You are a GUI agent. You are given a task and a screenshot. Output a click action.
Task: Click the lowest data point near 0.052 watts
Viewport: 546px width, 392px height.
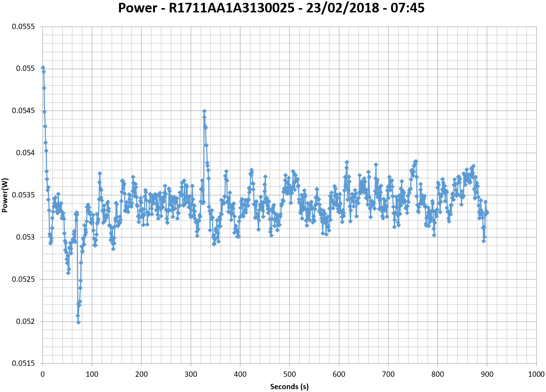click(x=78, y=322)
